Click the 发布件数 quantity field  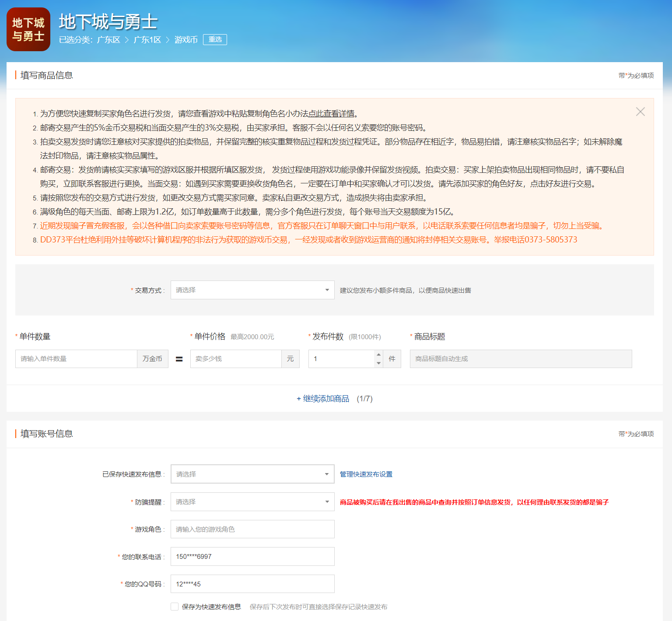pos(342,359)
